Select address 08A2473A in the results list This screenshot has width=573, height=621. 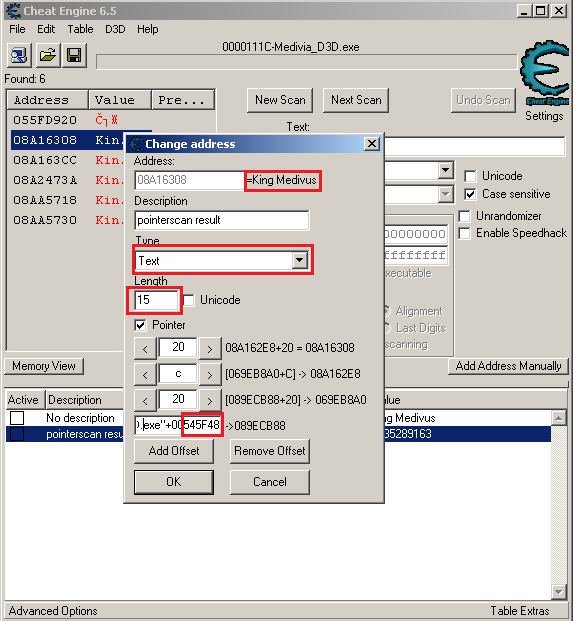click(45, 180)
